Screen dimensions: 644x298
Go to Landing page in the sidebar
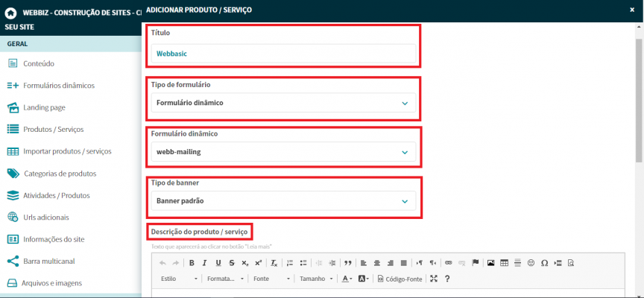click(x=44, y=107)
